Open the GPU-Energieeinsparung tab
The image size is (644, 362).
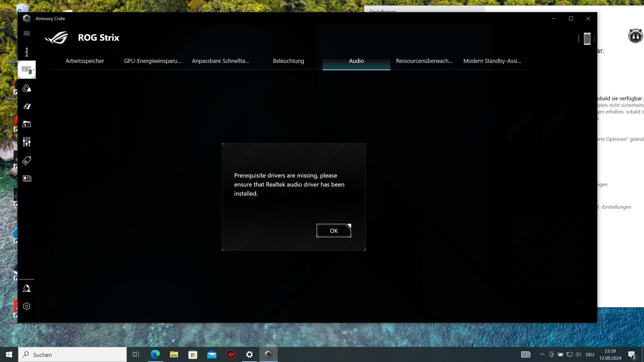[x=152, y=61]
